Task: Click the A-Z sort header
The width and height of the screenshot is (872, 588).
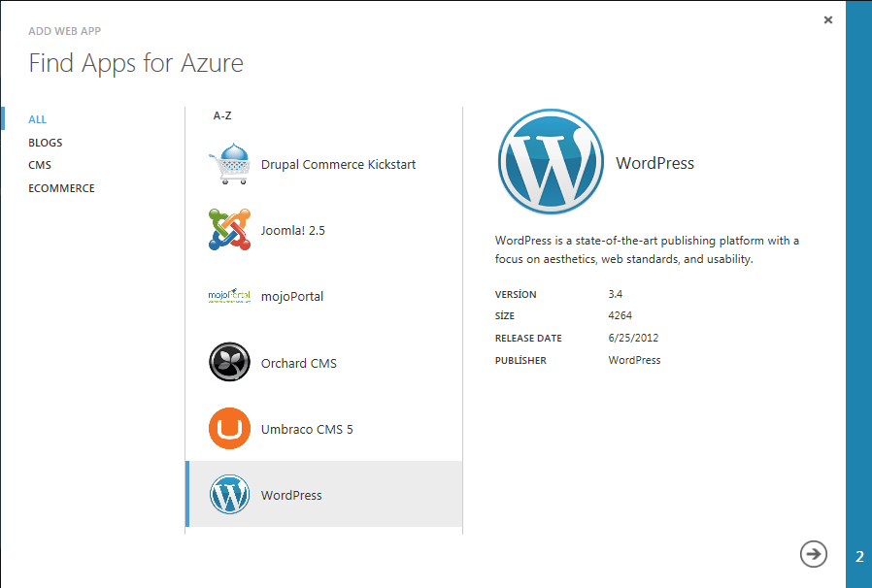Action: [222, 115]
